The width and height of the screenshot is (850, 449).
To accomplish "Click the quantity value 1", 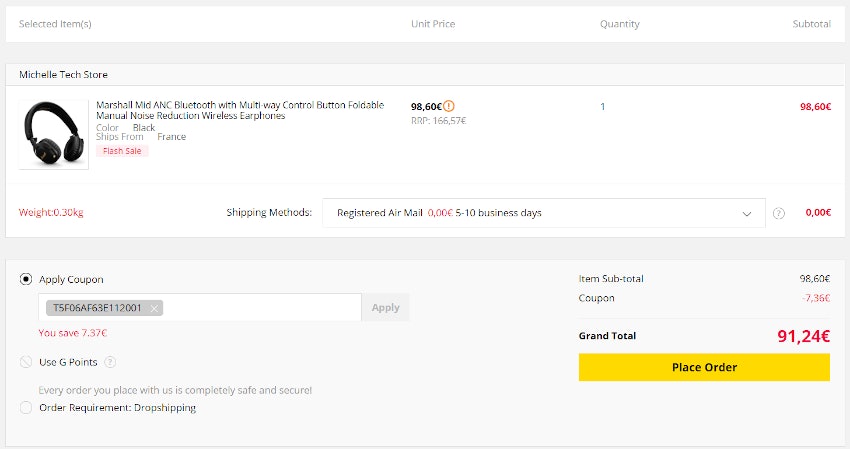I will (x=602, y=106).
